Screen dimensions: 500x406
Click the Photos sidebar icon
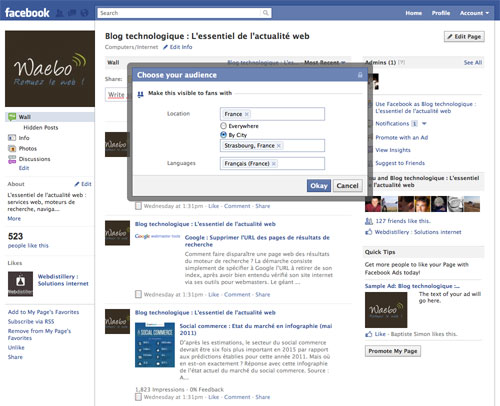(12, 148)
